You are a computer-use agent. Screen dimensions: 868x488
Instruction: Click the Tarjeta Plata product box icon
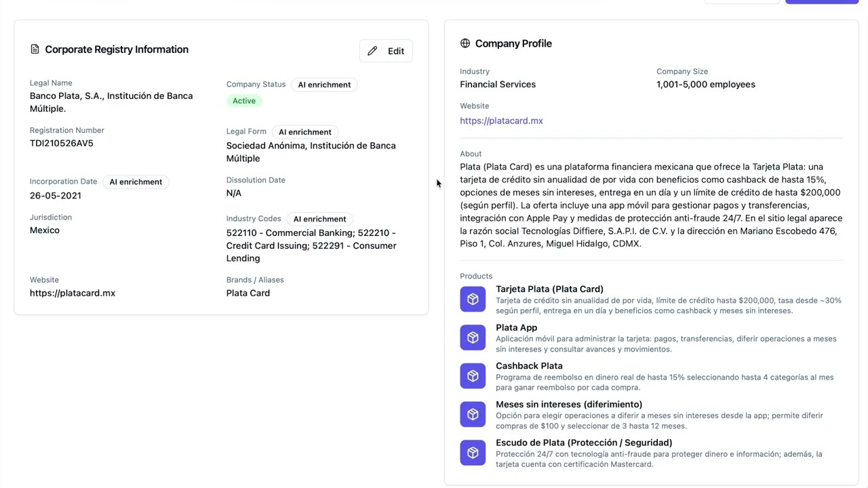473,299
